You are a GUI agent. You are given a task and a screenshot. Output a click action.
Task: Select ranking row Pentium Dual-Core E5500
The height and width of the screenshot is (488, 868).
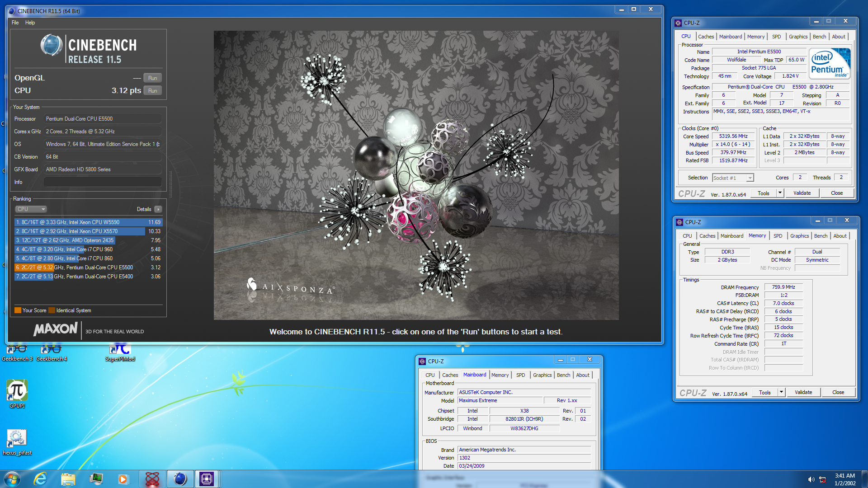pyautogui.click(x=88, y=267)
